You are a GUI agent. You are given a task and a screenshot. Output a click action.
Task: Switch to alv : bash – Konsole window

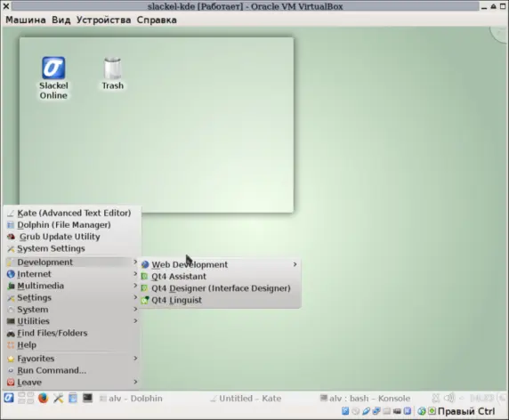click(x=365, y=399)
